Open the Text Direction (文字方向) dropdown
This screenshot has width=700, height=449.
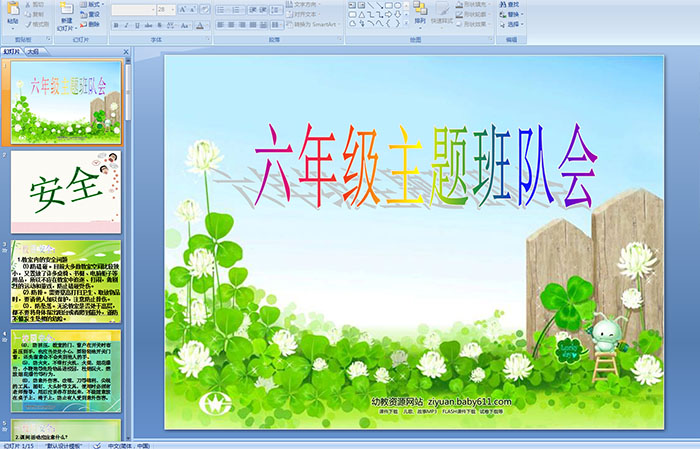(x=305, y=4)
